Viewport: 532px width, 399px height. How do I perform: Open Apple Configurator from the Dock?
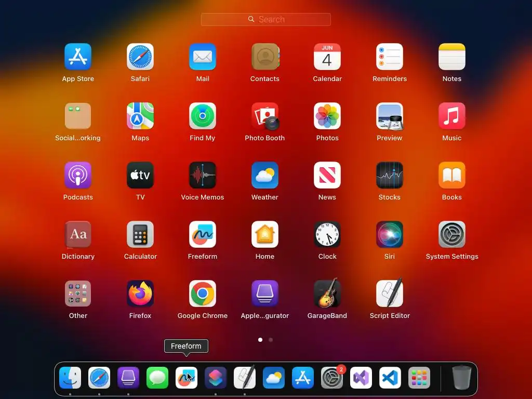(128, 378)
